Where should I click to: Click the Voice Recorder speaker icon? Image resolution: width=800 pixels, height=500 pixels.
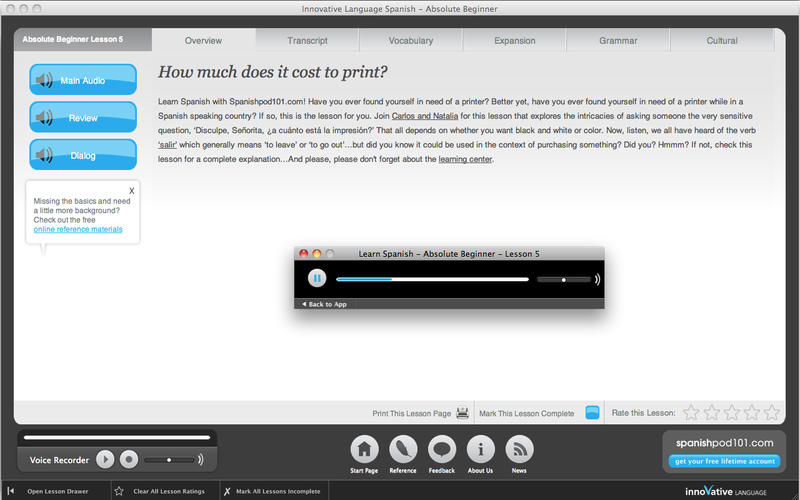[201, 460]
